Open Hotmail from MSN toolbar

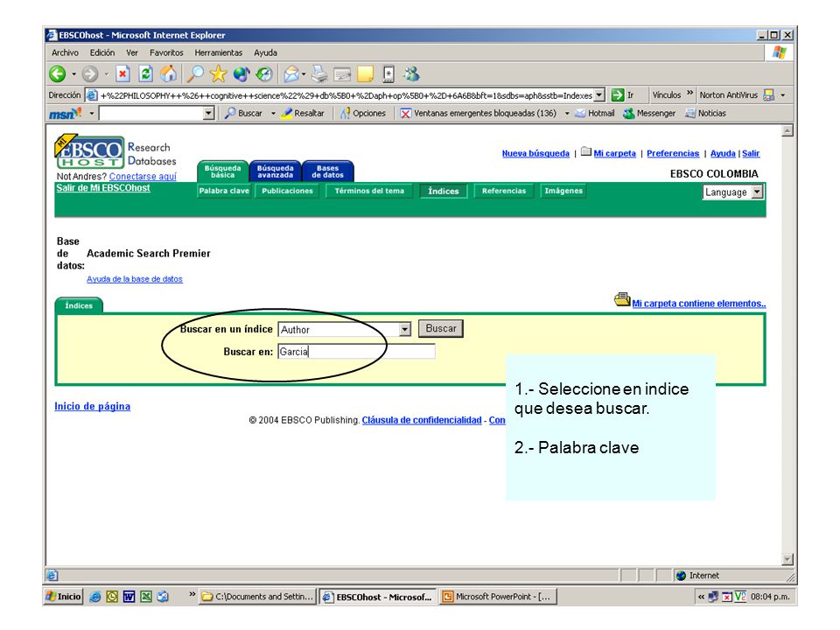pos(595,114)
